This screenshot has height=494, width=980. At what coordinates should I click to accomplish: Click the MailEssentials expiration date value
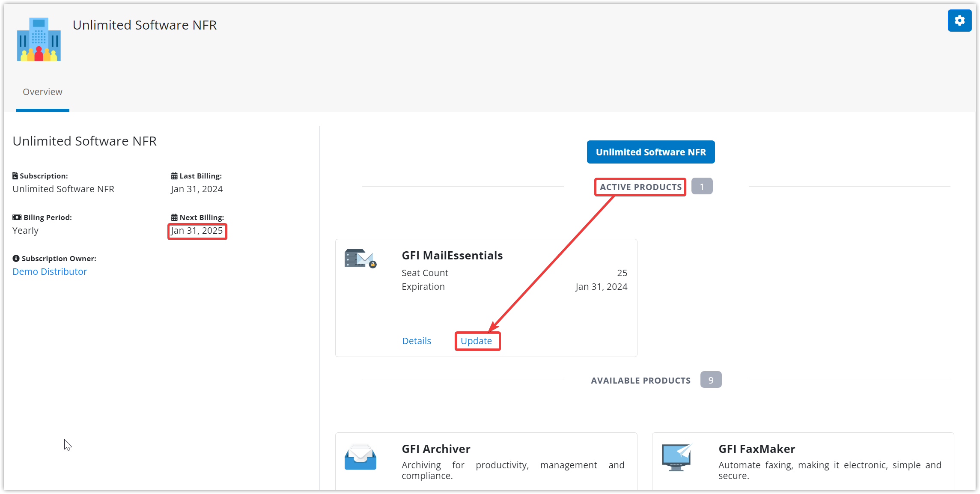coord(601,286)
